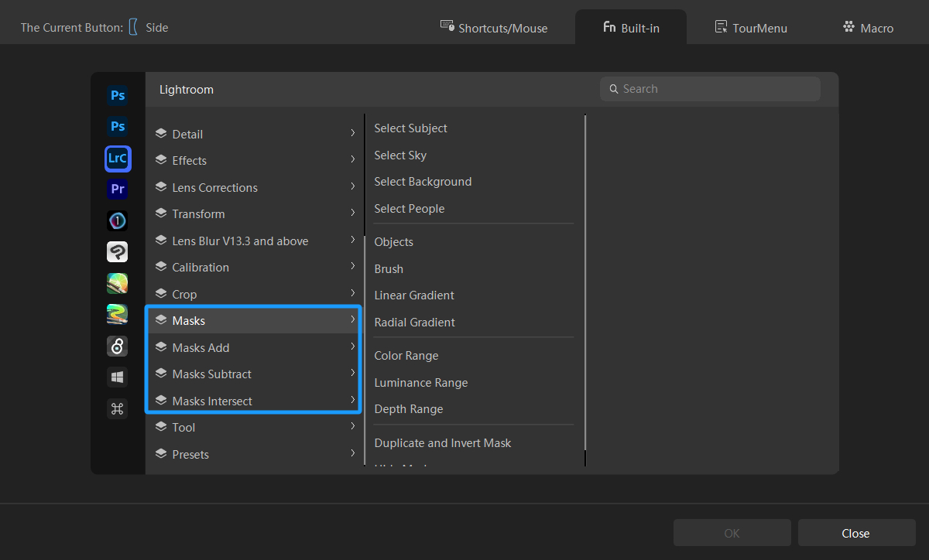Open the TourMenu tab
The height and width of the screenshot is (560, 929).
(750, 27)
